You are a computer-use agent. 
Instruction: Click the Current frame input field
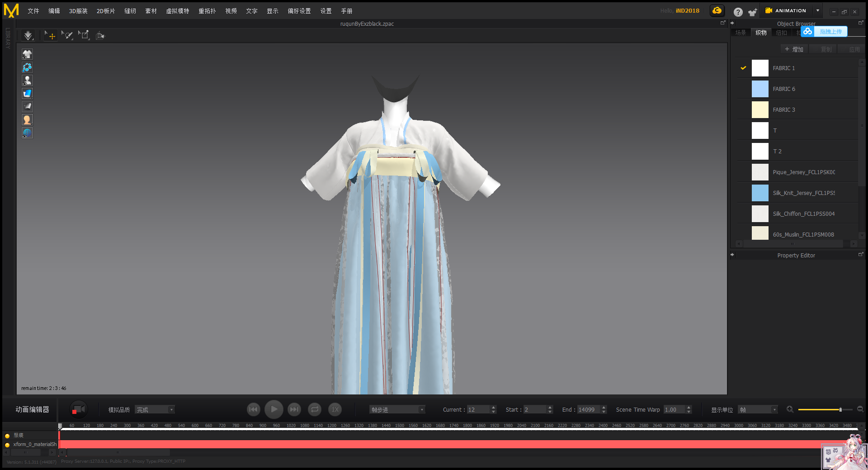[x=478, y=410]
